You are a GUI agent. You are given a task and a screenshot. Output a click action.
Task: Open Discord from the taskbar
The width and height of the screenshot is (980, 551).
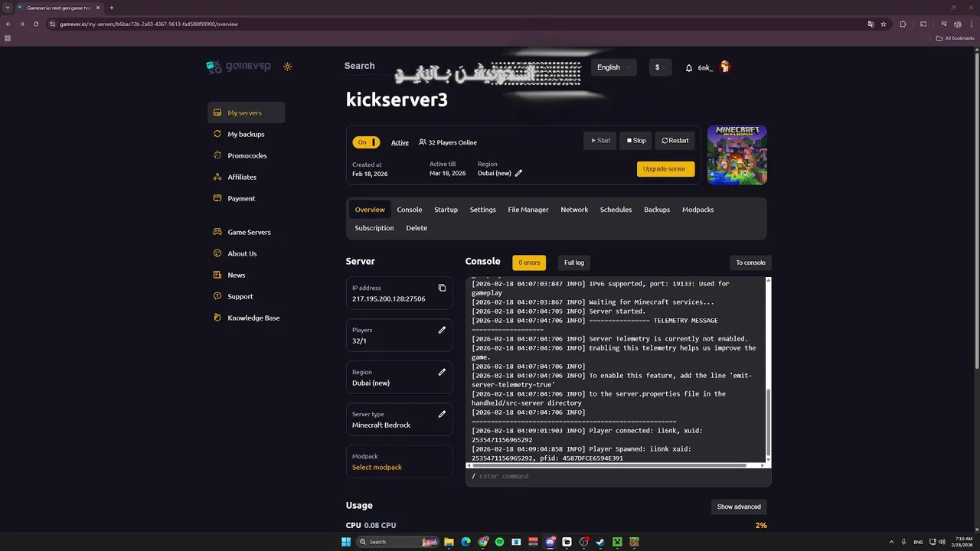tap(550, 542)
